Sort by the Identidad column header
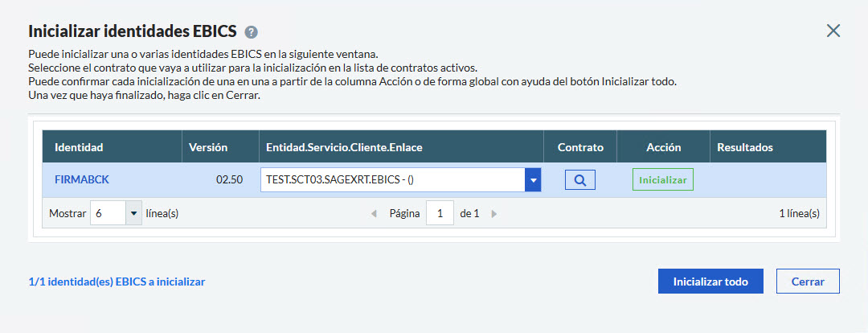The height and width of the screenshot is (333, 868). 79,148
